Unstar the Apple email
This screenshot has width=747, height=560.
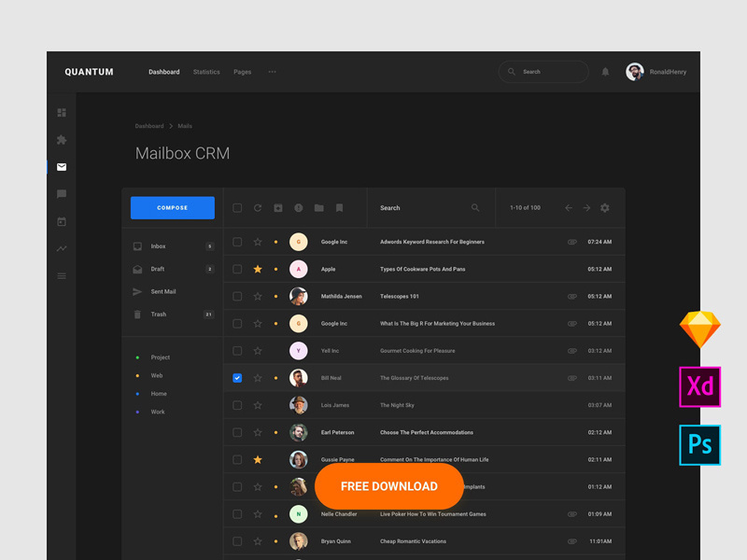[258, 269]
